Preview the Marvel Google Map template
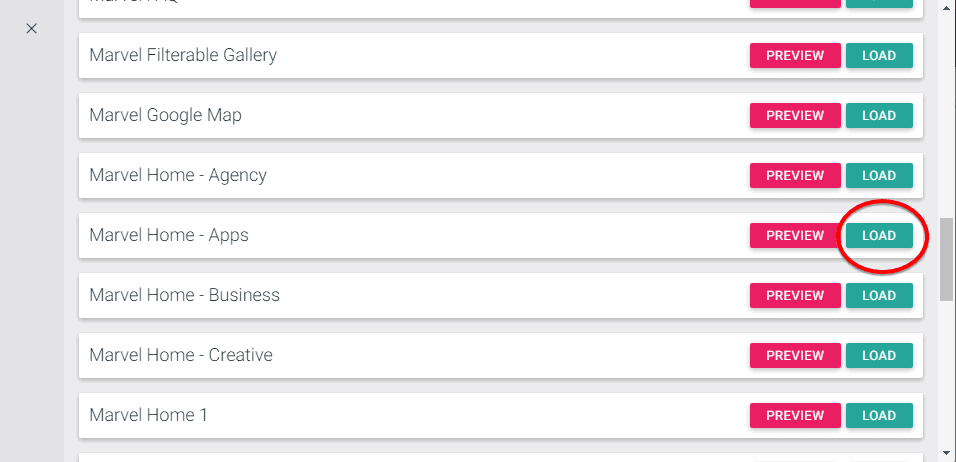 coord(795,116)
